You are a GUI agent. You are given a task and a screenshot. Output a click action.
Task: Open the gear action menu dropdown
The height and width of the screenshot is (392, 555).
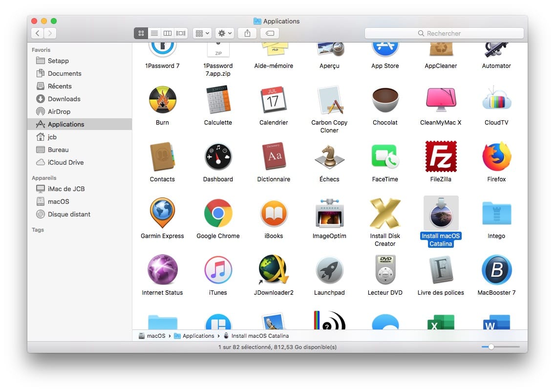point(225,33)
